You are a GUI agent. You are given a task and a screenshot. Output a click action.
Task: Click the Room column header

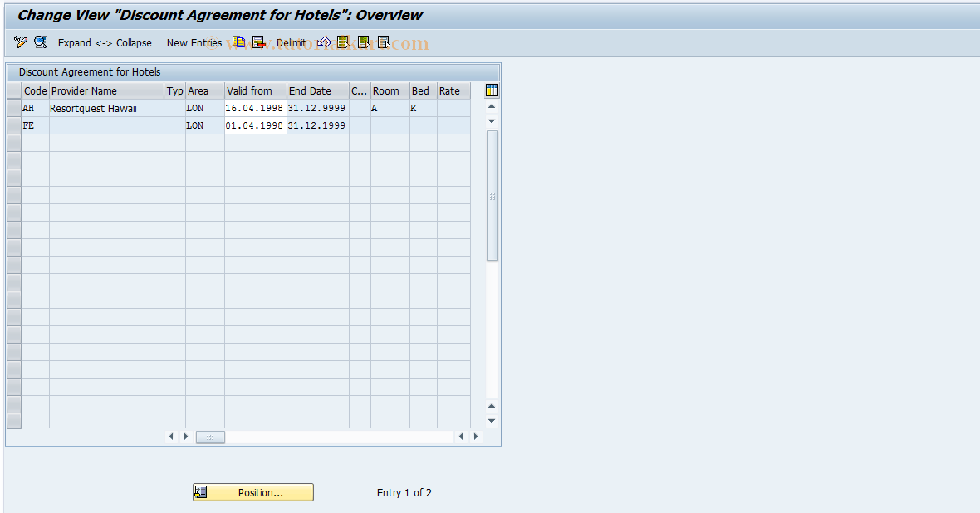point(390,90)
